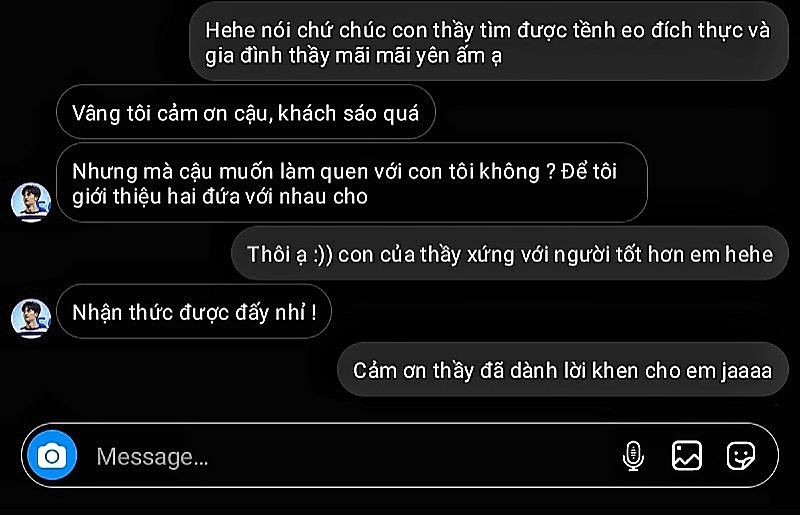Screen dimensions: 800x515
Task: Open the blue camera button
Action: click(x=52, y=455)
